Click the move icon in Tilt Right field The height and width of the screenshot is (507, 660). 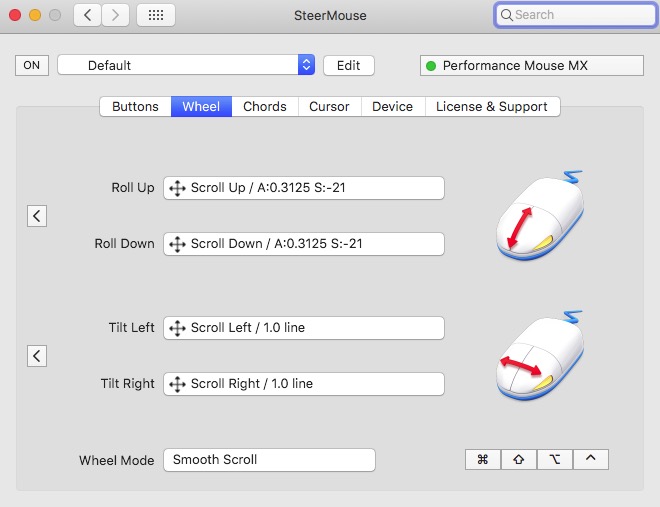[177, 384]
